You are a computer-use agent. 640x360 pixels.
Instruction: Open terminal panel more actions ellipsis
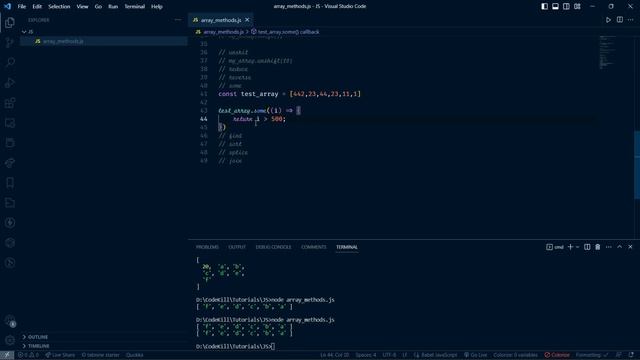pyautogui.click(x=609, y=247)
